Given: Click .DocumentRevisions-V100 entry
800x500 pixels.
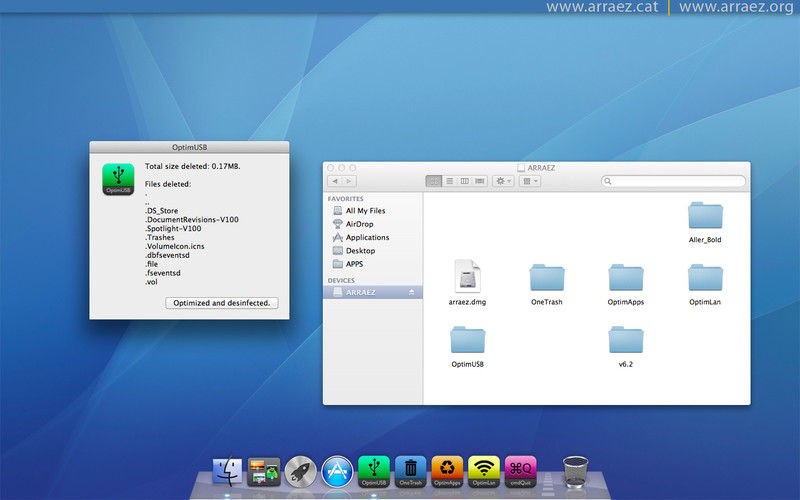Looking at the screenshot, I should pyautogui.click(x=192, y=219).
